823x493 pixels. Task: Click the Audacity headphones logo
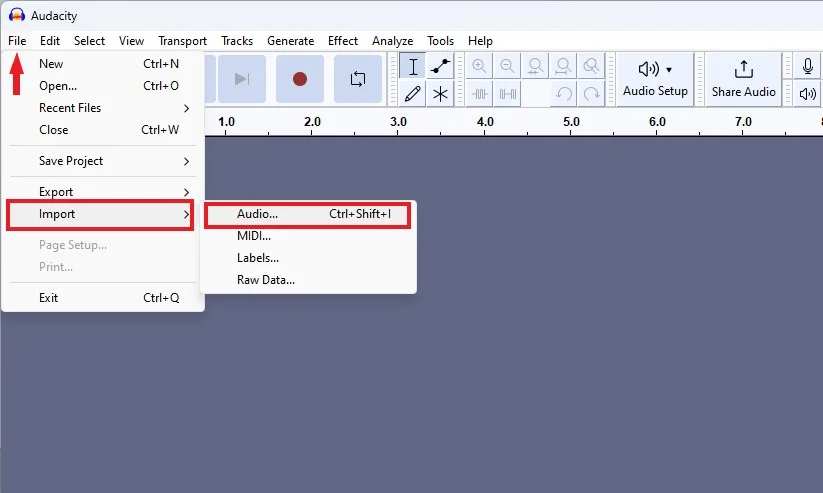tap(17, 15)
